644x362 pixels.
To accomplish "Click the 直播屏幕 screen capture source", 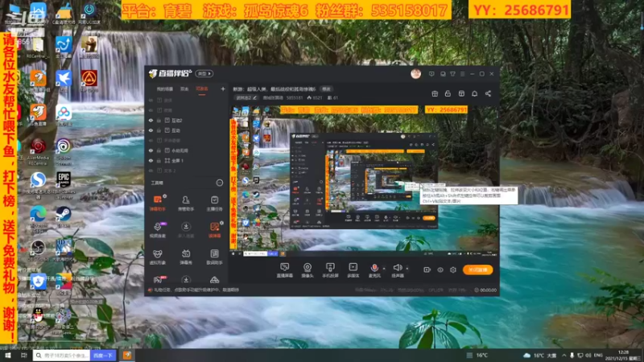I will (285, 270).
